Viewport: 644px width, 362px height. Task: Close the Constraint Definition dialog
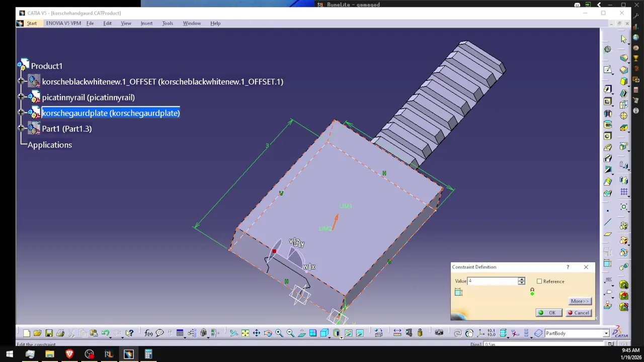586,267
